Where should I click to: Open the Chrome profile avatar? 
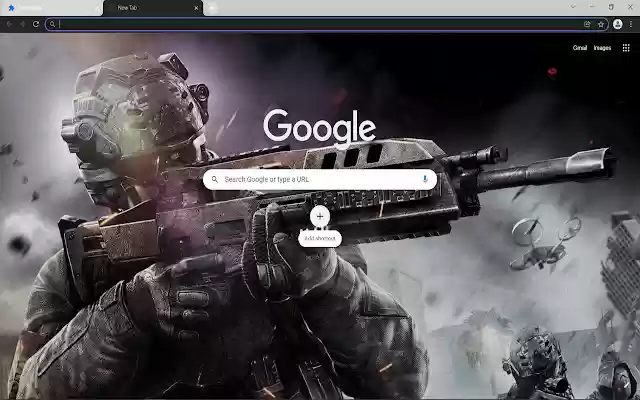click(618, 24)
